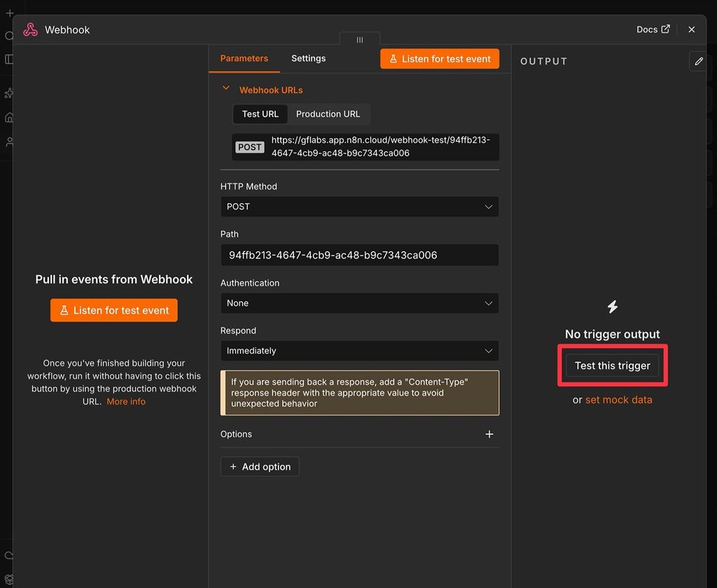Click the Test this trigger button

tap(612, 366)
